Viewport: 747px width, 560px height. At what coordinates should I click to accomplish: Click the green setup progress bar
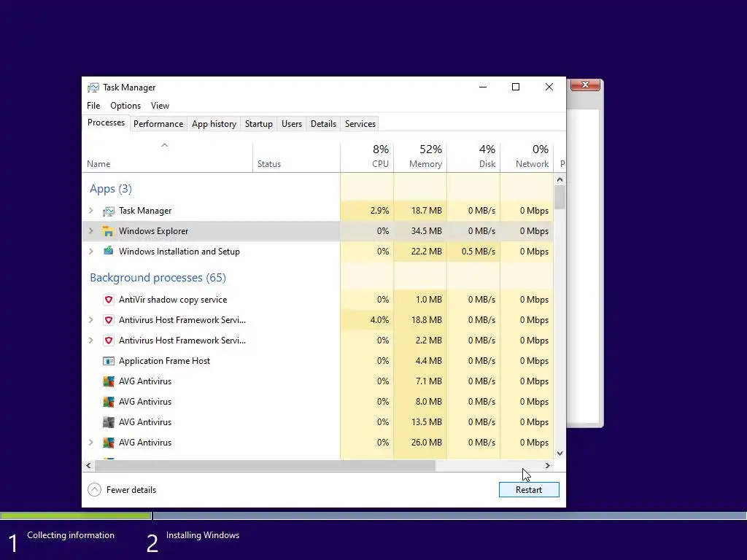pos(75,516)
